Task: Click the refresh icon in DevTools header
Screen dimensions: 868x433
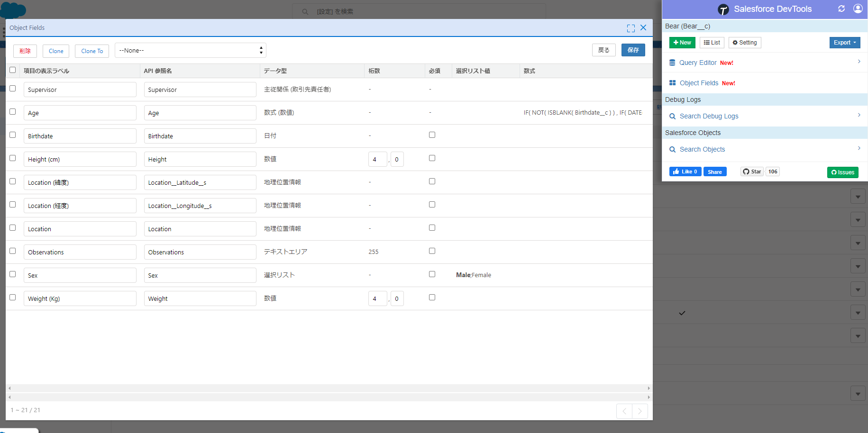Action: [x=841, y=9]
